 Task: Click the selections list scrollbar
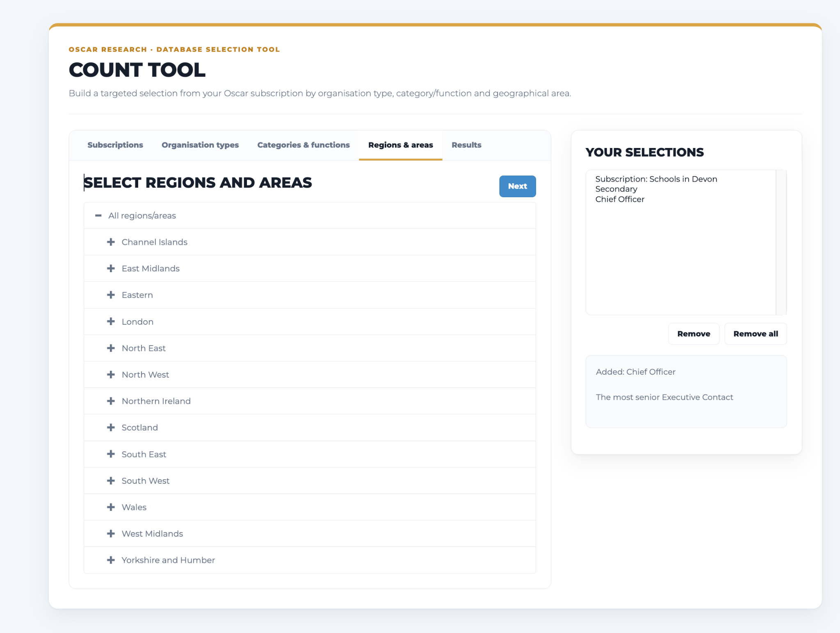pyautogui.click(x=781, y=242)
